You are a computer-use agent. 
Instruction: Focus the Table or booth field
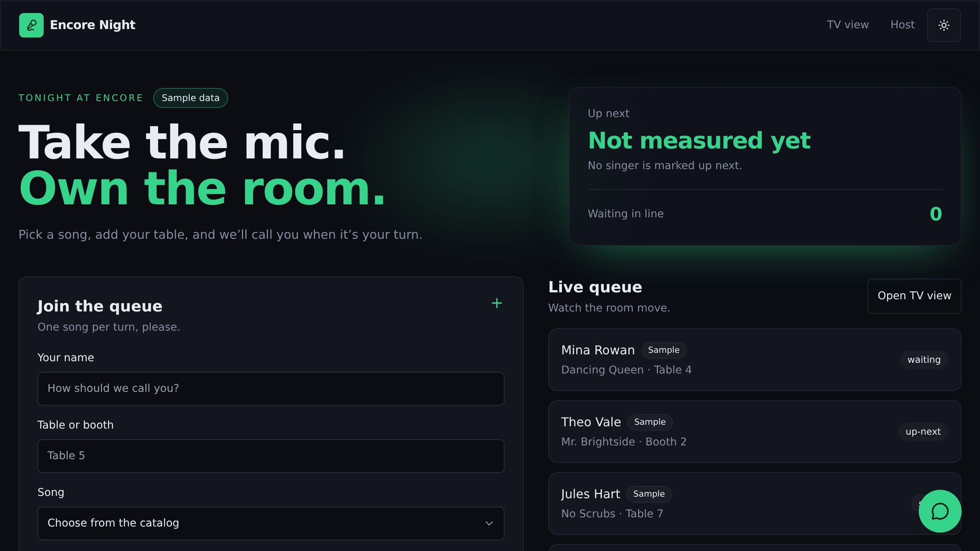click(271, 456)
